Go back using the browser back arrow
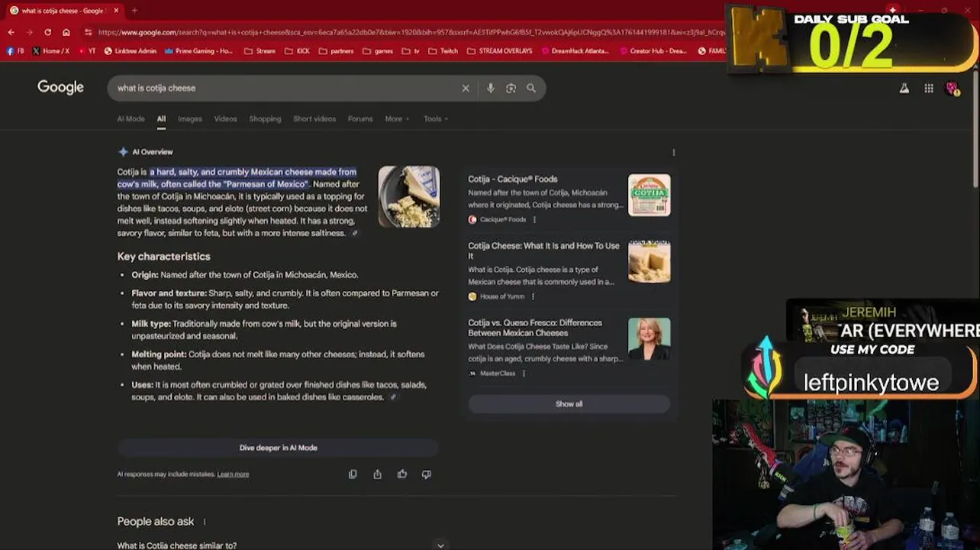This screenshot has width=980, height=550. (11, 32)
